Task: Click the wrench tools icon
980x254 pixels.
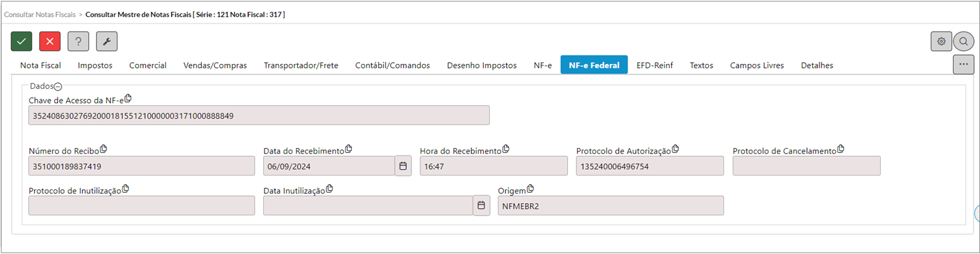Action: point(107,41)
